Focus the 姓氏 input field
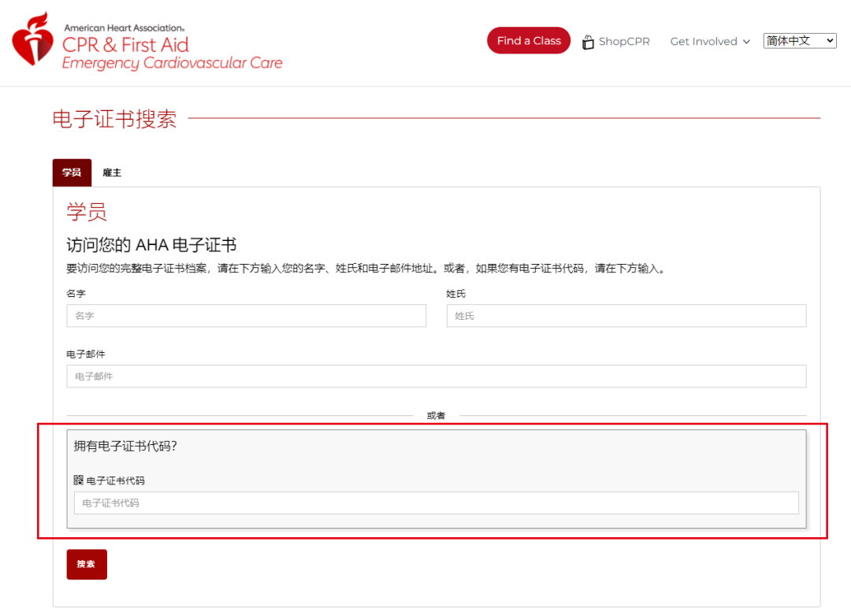 626,316
